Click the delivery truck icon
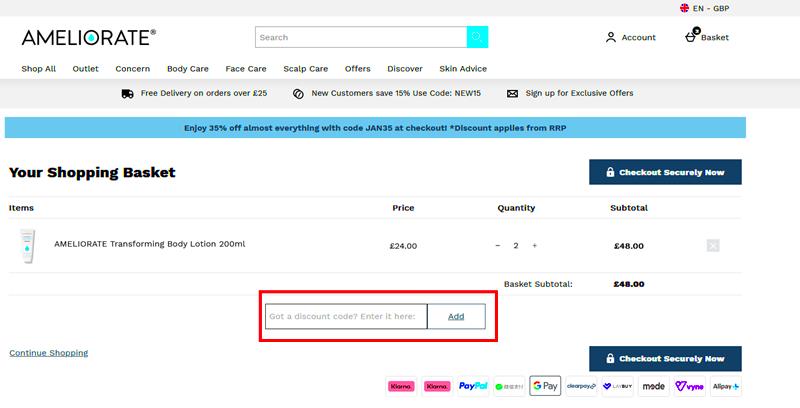The width and height of the screenshot is (800, 408). pyautogui.click(x=128, y=93)
